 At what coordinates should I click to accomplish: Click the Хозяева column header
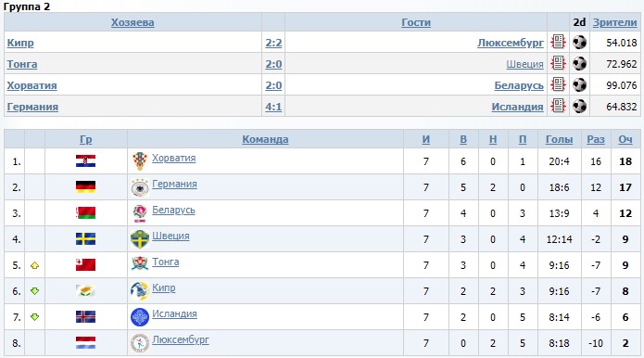tap(133, 22)
